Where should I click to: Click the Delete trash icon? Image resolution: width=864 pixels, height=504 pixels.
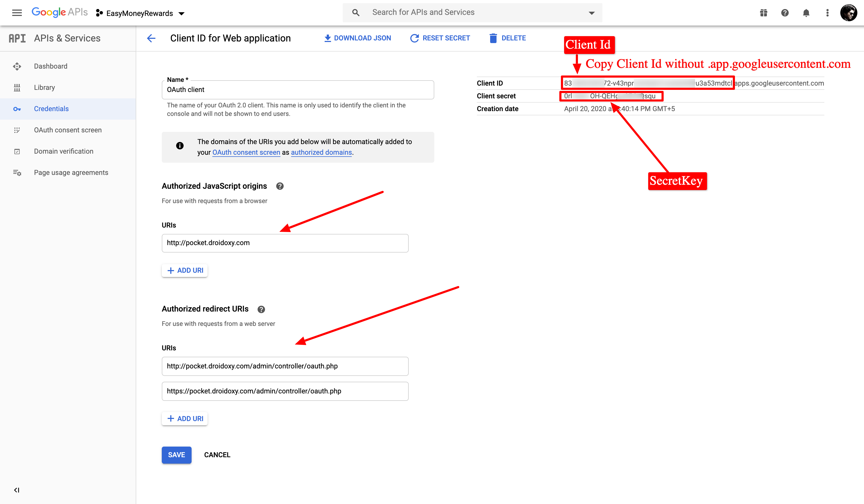click(493, 38)
